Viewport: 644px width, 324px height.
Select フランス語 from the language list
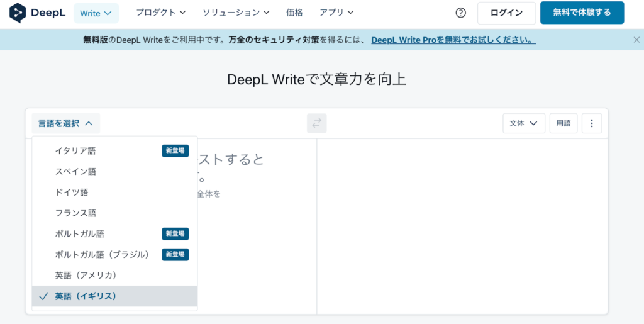tap(114, 213)
